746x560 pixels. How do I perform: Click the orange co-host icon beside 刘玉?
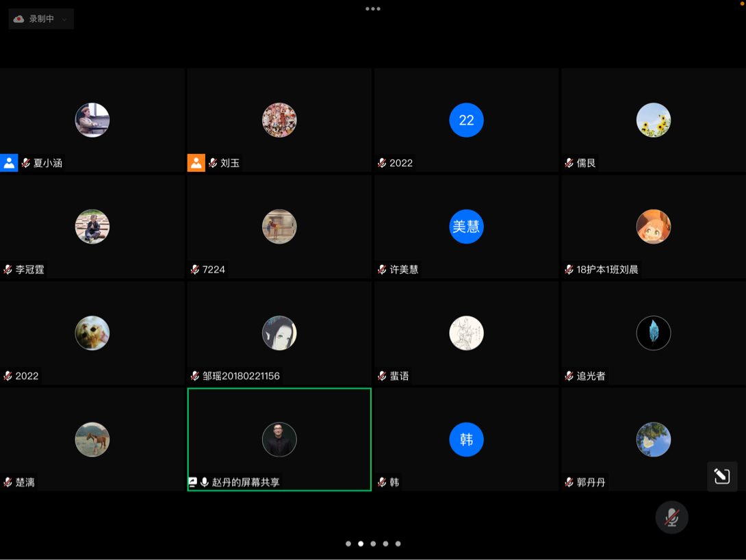tap(196, 163)
